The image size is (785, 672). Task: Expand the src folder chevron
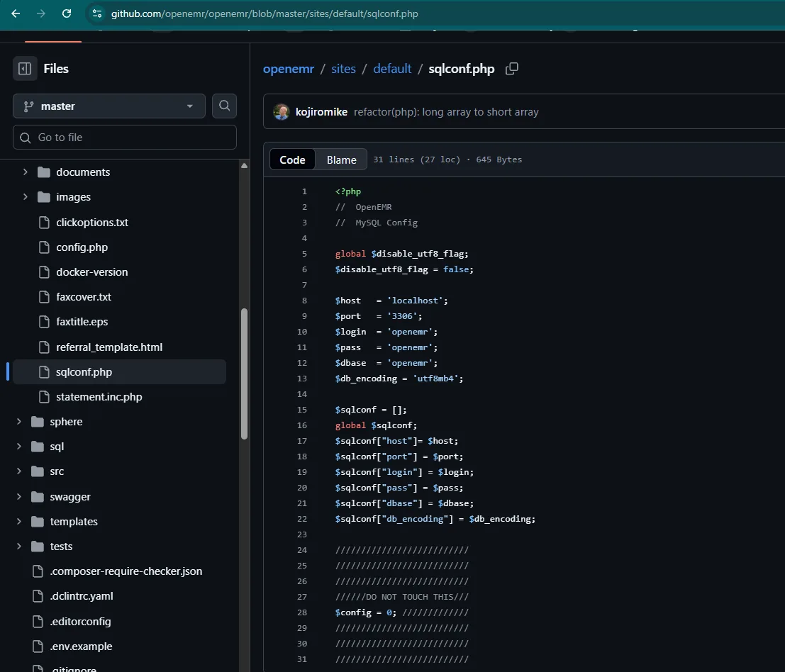click(x=19, y=471)
